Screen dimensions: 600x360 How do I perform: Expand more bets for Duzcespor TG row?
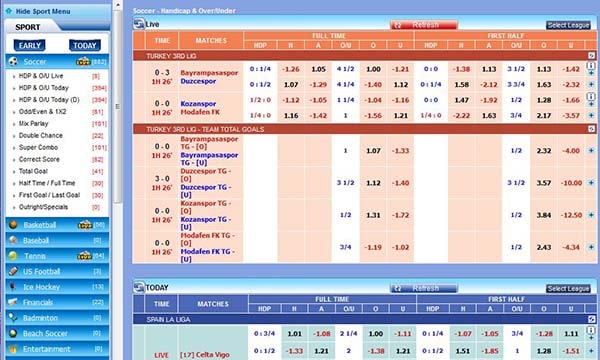(x=591, y=183)
